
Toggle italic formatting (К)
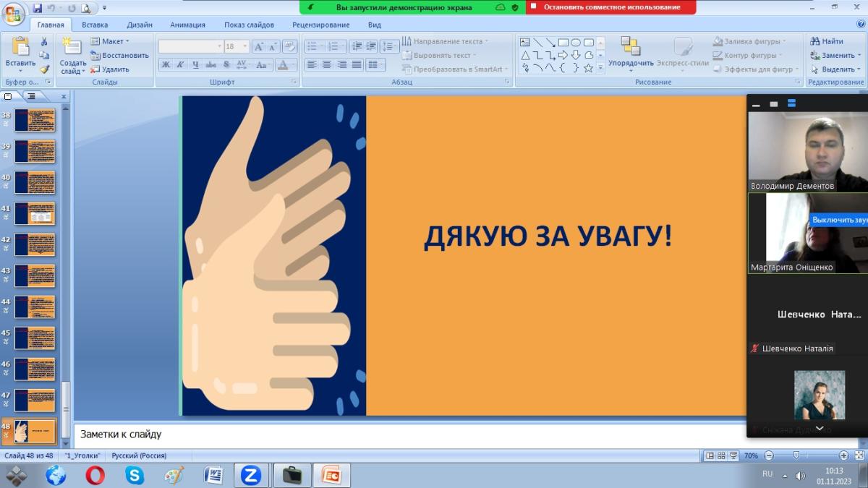pos(181,65)
